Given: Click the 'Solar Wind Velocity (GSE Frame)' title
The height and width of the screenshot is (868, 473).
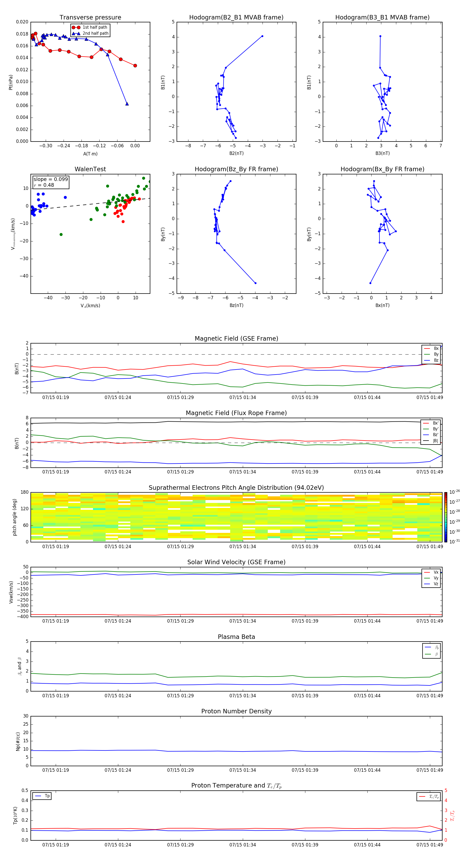Looking at the screenshot, I should tap(236, 562).
